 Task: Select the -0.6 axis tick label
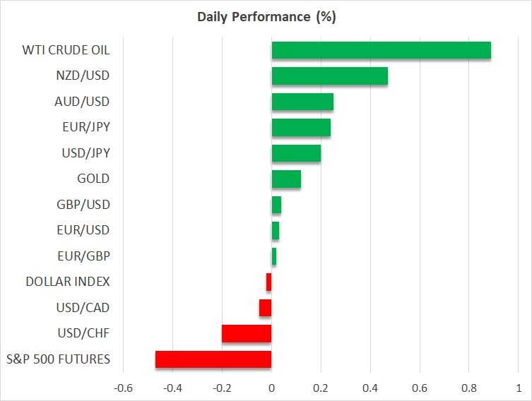pos(123,388)
